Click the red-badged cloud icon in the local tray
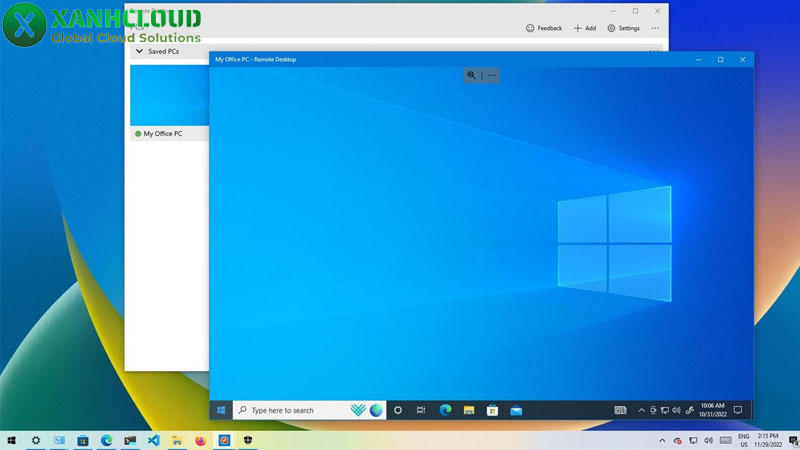 click(x=678, y=441)
